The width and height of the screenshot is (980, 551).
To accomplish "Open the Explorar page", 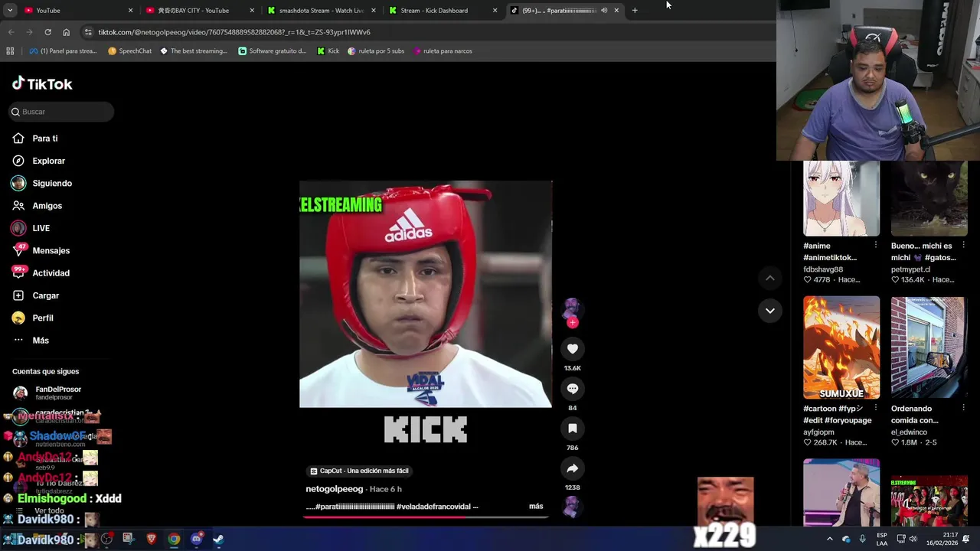I will tap(48, 161).
